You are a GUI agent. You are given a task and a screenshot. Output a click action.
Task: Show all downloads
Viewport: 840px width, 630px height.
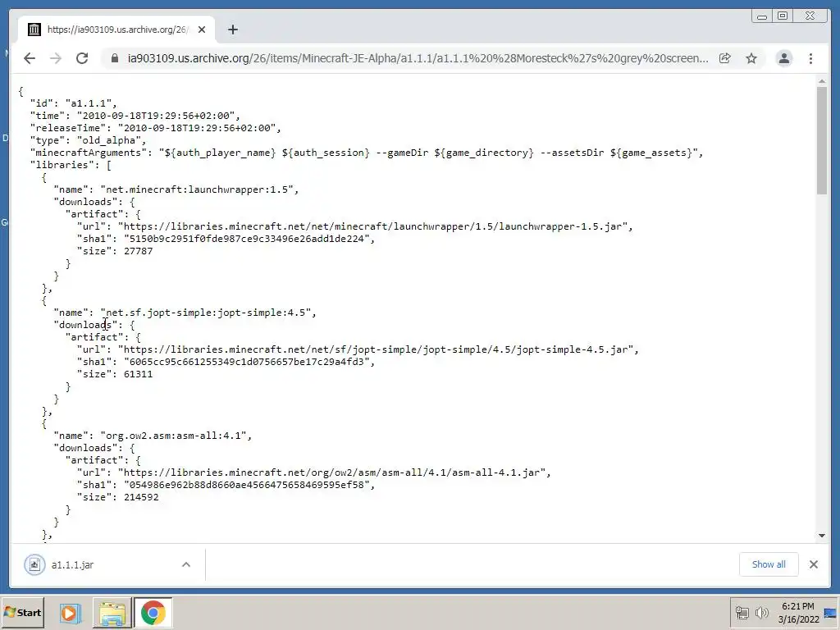click(769, 564)
